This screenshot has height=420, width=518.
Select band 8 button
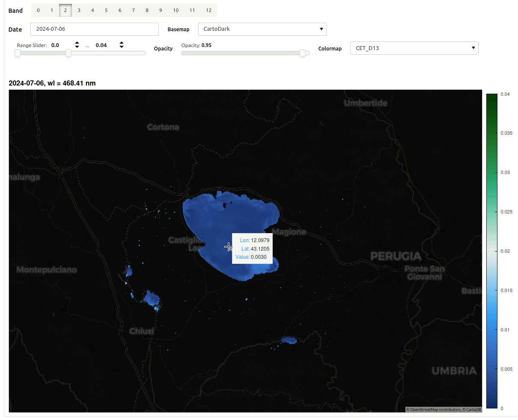click(x=147, y=10)
